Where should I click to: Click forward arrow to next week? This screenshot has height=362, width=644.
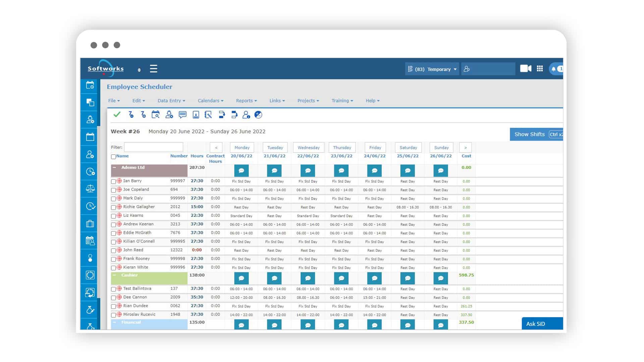[x=466, y=147]
